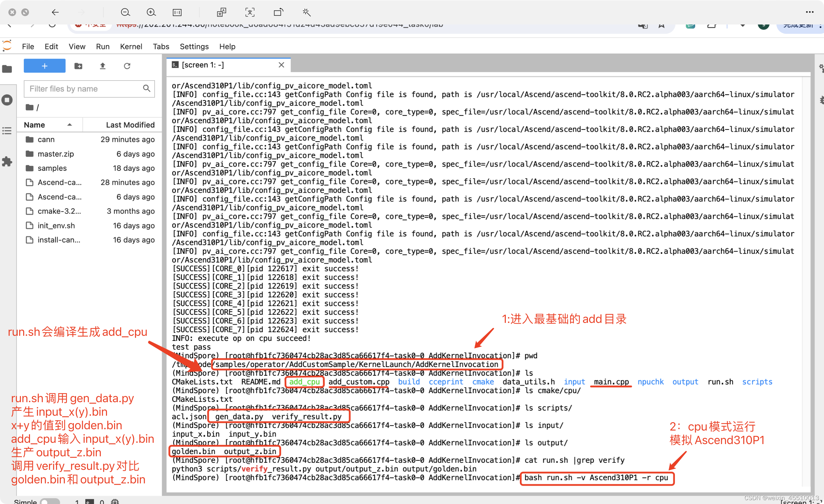
Task: Sort by Last Modified column header
Action: point(130,125)
